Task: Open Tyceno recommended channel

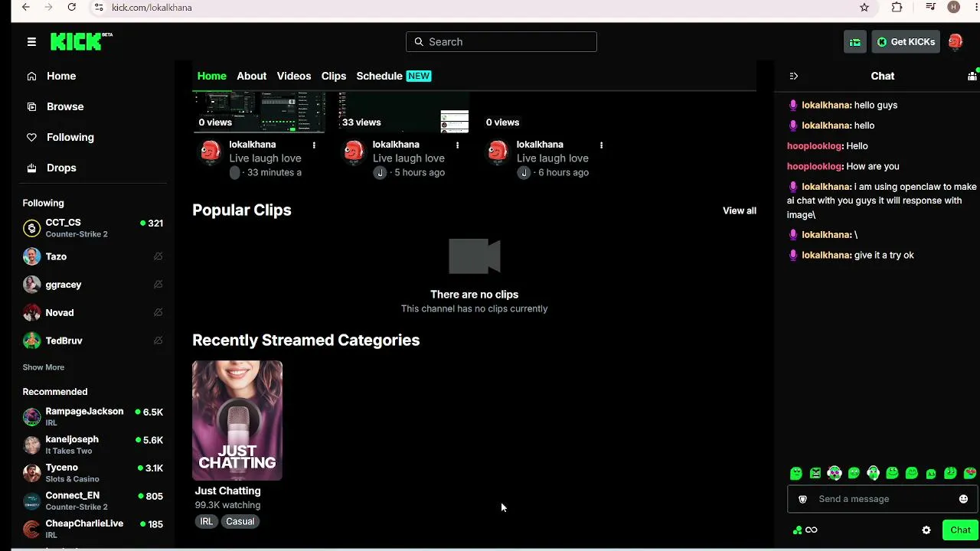Action: [93, 473]
